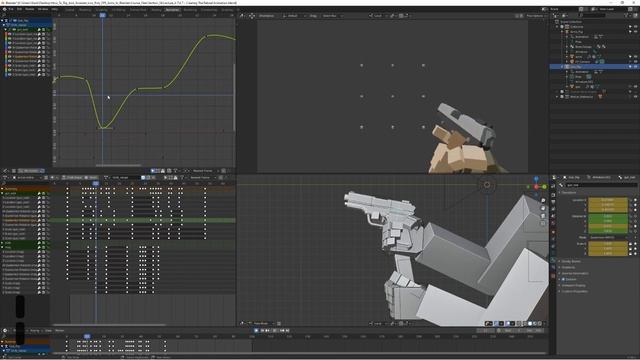The image size is (640, 360).
Task: Select the highlighted Y Quaternion row in dope sheet
Action: 24,220
